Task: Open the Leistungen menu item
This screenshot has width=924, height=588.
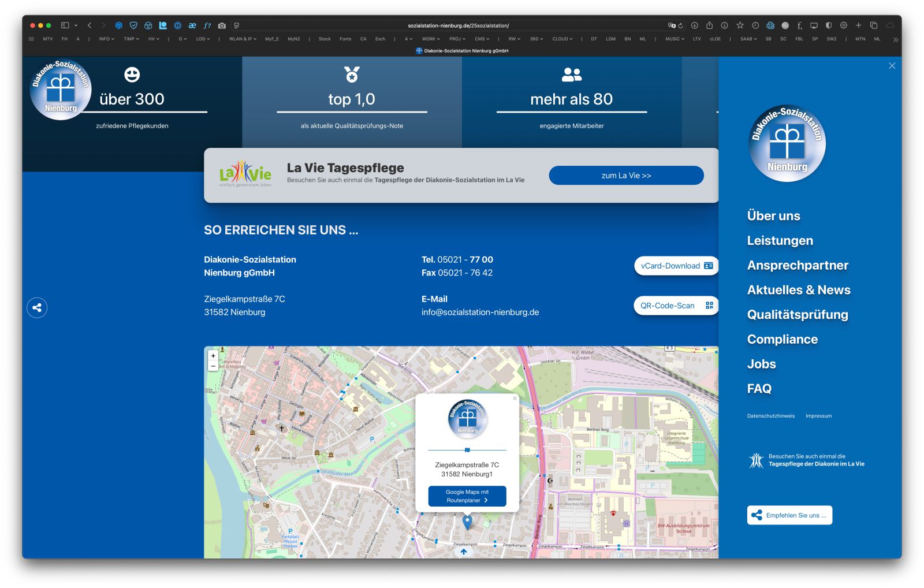Action: [780, 240]
